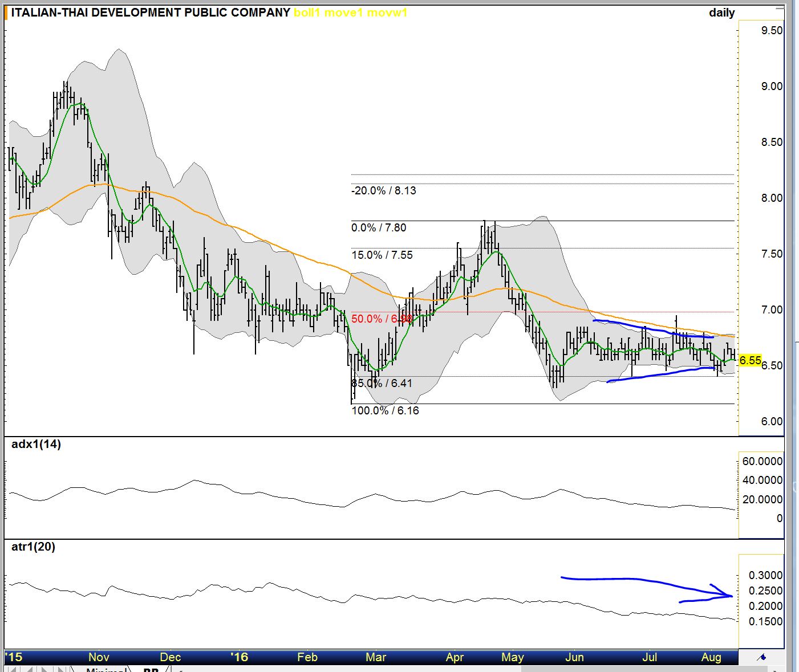Click the 20.0000 ADX scale value
799x672 pixels.
point(762,499)
